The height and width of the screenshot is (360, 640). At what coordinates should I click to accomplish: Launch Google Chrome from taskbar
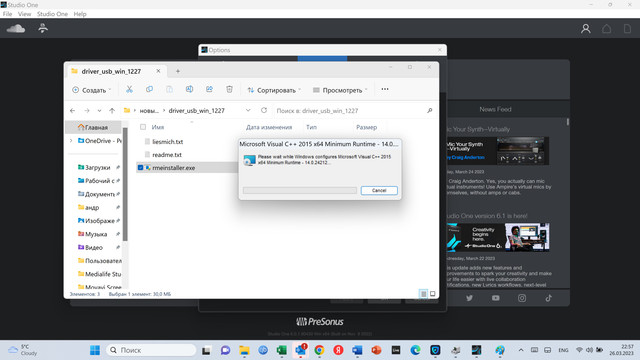tap(319, 350)
